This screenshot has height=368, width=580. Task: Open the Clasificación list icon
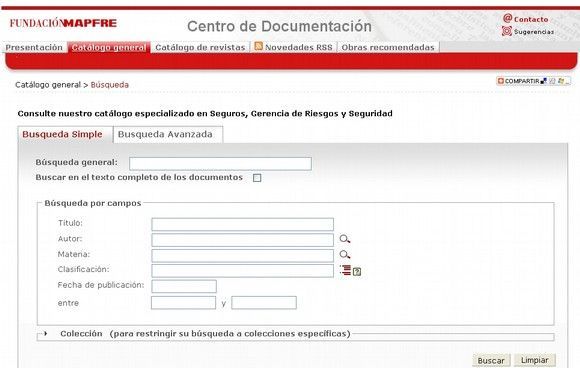tap(345, 270)
